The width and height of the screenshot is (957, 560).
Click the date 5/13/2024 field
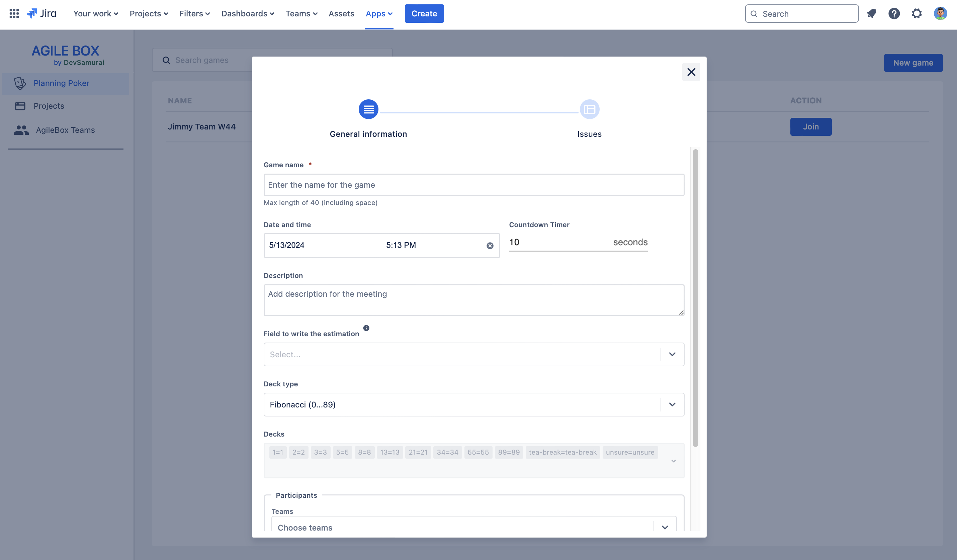point(287,245)
